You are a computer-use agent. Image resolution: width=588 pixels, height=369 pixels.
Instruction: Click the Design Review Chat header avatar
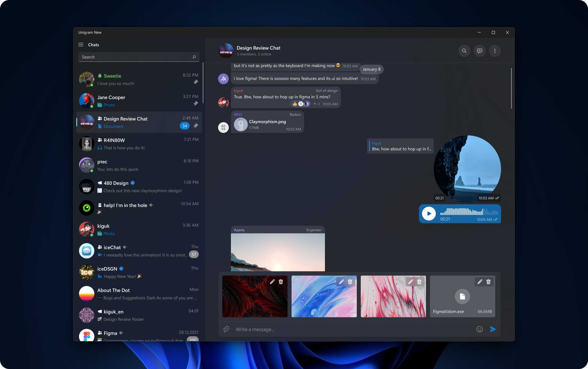coord(226,51)
